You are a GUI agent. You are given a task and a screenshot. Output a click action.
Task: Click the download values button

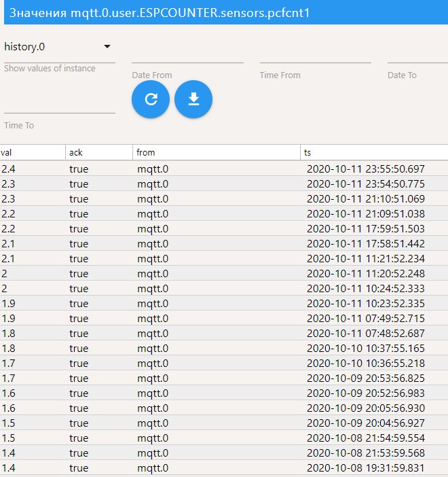(193, 99)
